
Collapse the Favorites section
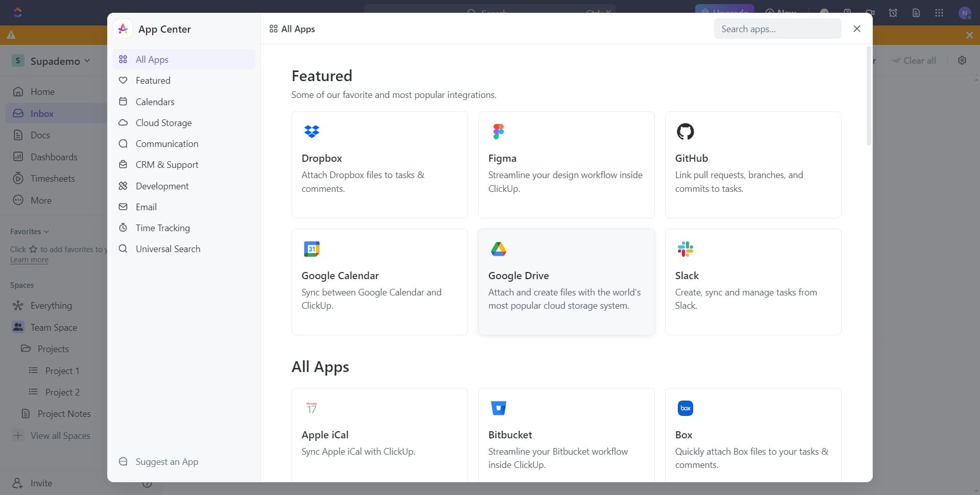pyautogui.click(x=46, y=231)
